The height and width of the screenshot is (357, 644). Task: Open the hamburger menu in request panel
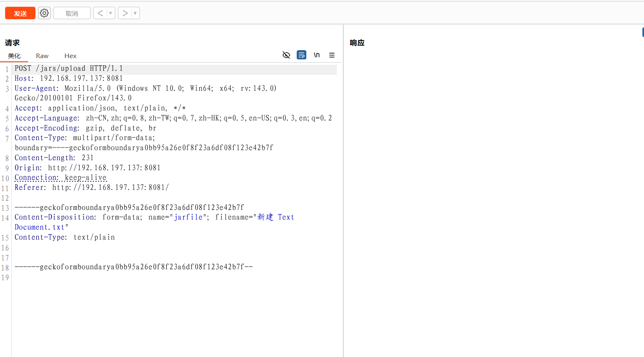pyautogui.click(x=332, y=55)
